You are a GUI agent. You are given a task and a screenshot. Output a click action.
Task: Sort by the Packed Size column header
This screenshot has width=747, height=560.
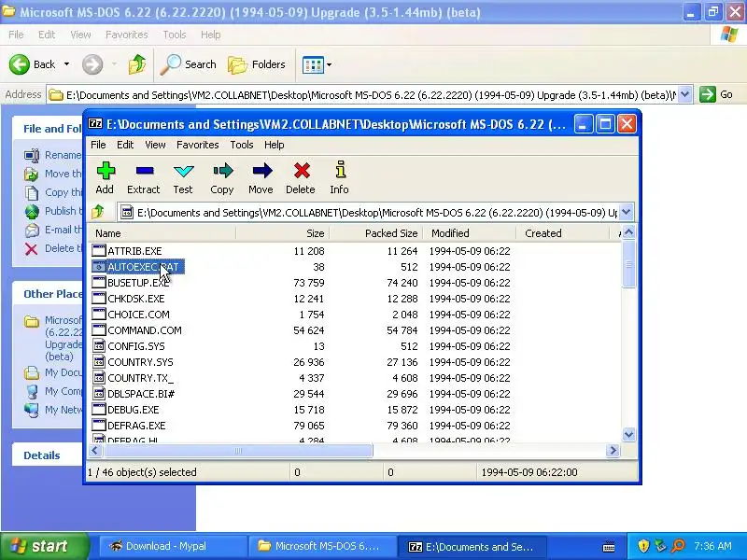[x=376, y=233]
